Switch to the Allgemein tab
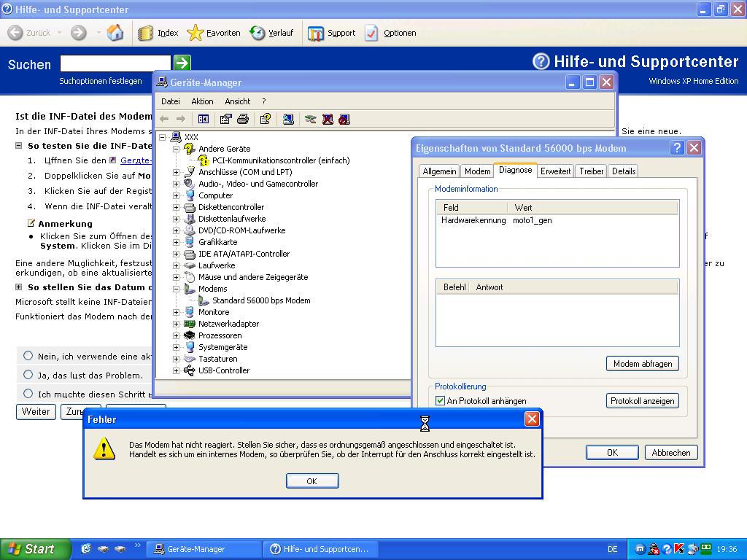 pyautogui.click(x=439, y=171)
